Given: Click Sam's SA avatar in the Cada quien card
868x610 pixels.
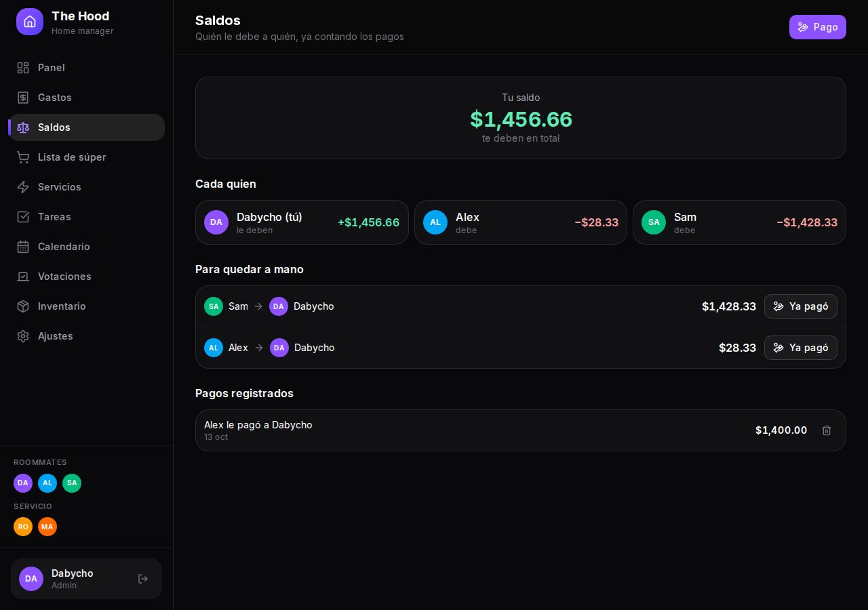Looking at the screenshot, I should [x=654, y=222].
